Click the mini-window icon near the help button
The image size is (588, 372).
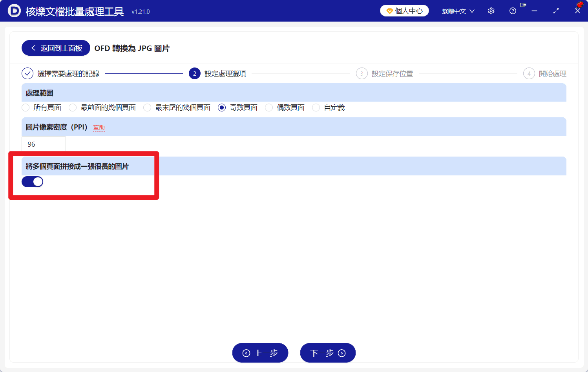pyautogui.click(x=522, y=5)
